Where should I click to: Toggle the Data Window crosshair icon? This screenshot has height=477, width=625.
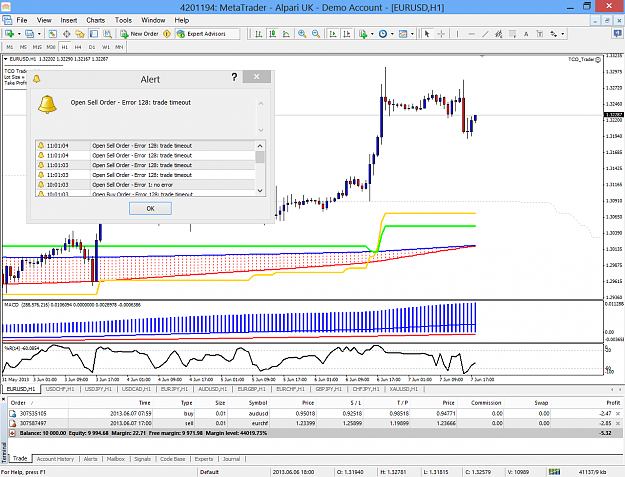click(x=66, y=34)
